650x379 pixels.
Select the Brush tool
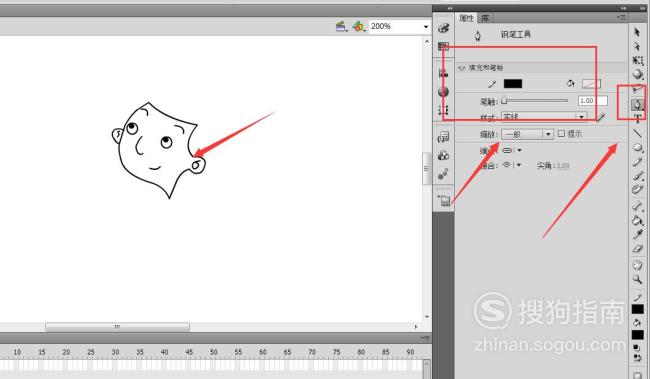(638, 176)
